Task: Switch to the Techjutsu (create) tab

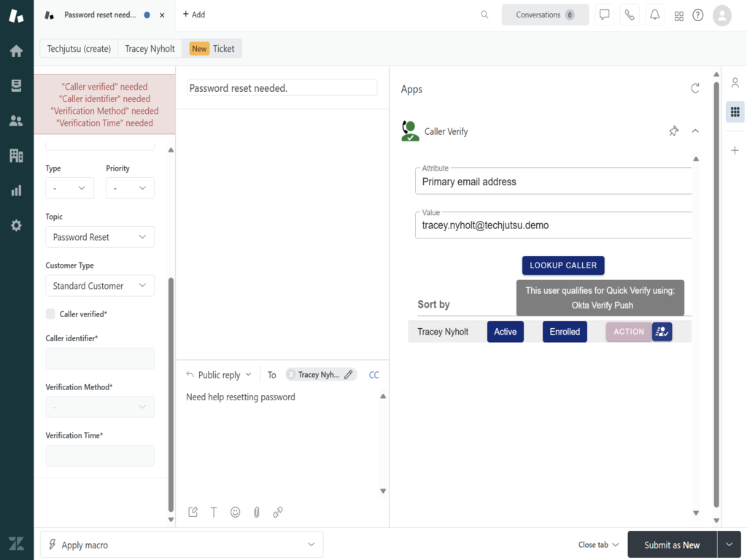Action: coord(78,48)
